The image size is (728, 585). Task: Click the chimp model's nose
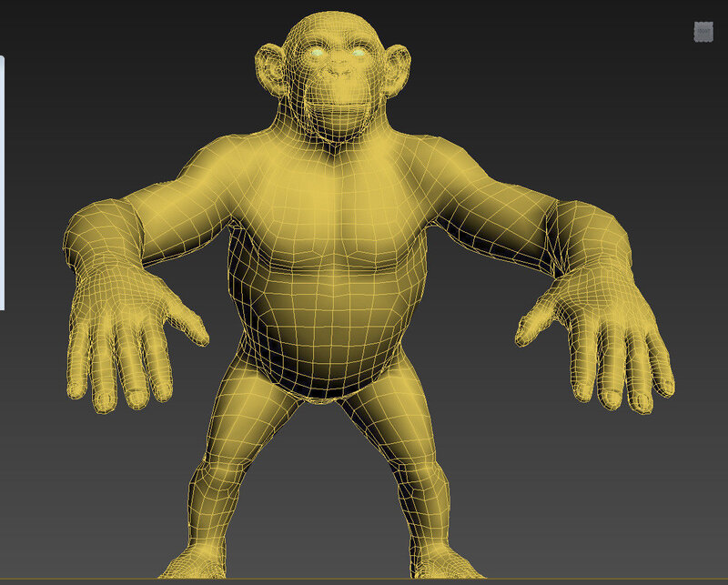(339, 73)
